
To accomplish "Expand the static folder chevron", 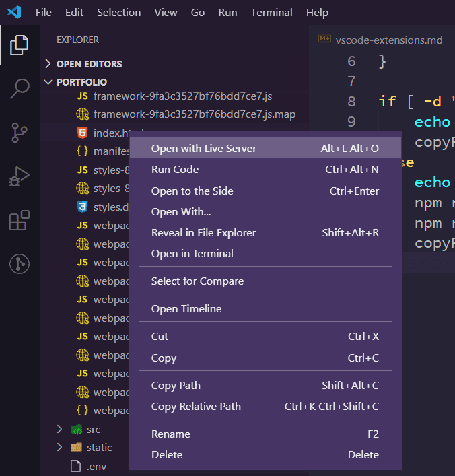I will 59,447.
